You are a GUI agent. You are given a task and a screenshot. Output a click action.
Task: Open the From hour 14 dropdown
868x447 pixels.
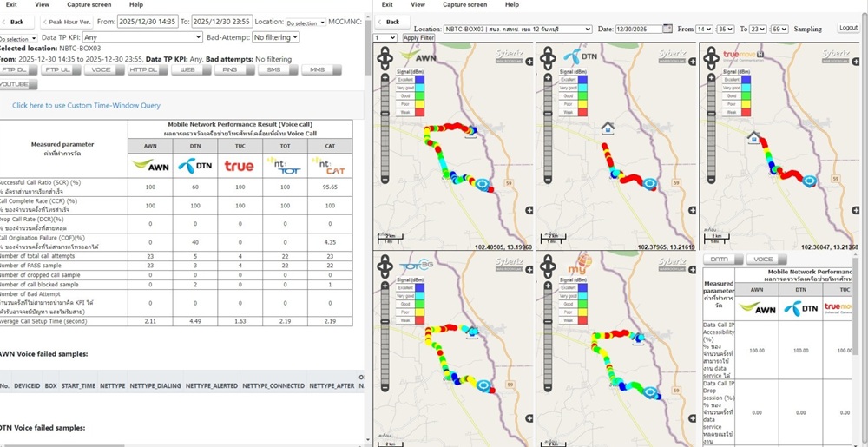coord(704,29)
